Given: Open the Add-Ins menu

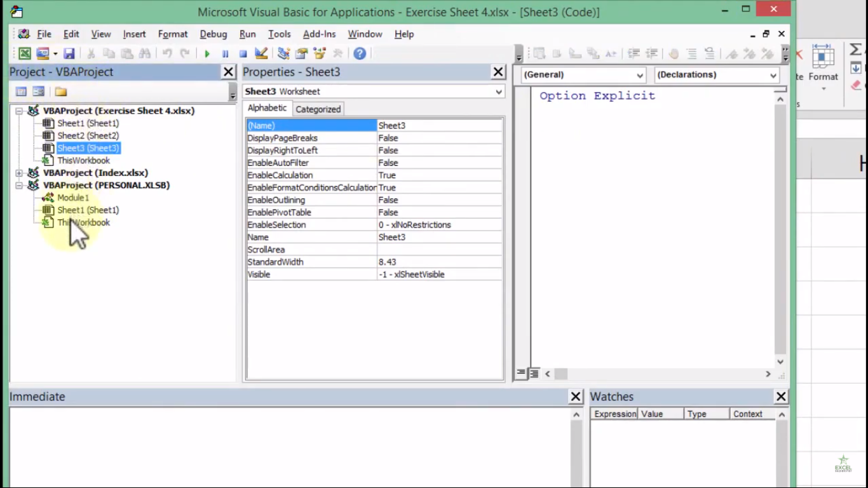Looking at the screenshot, I should 319,34.
